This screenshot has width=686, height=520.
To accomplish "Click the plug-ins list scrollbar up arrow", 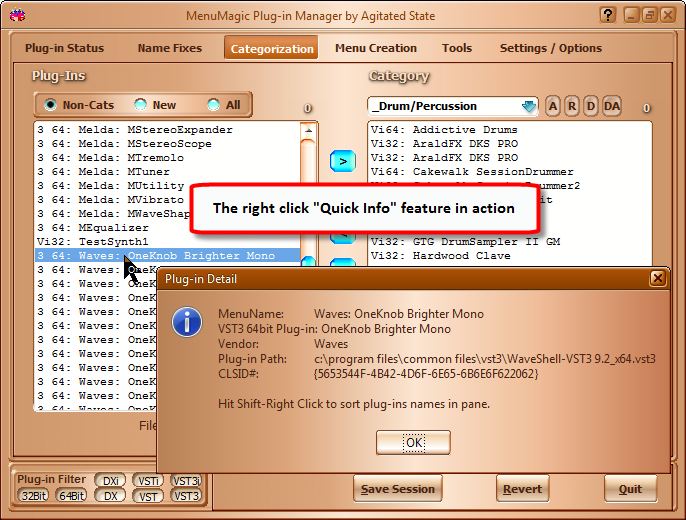I will [308, 130].
